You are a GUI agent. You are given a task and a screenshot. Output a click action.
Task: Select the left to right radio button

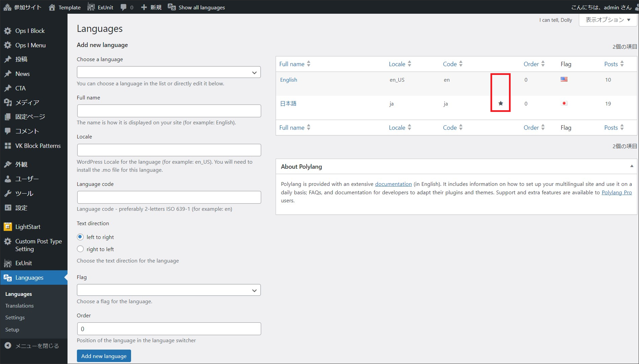click(x=80, y=237)
